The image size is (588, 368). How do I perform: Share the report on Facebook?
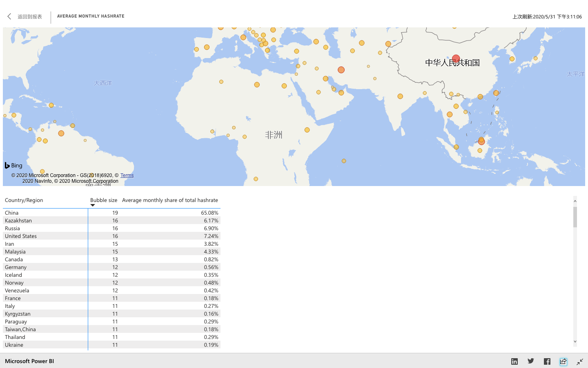(547, 361)
